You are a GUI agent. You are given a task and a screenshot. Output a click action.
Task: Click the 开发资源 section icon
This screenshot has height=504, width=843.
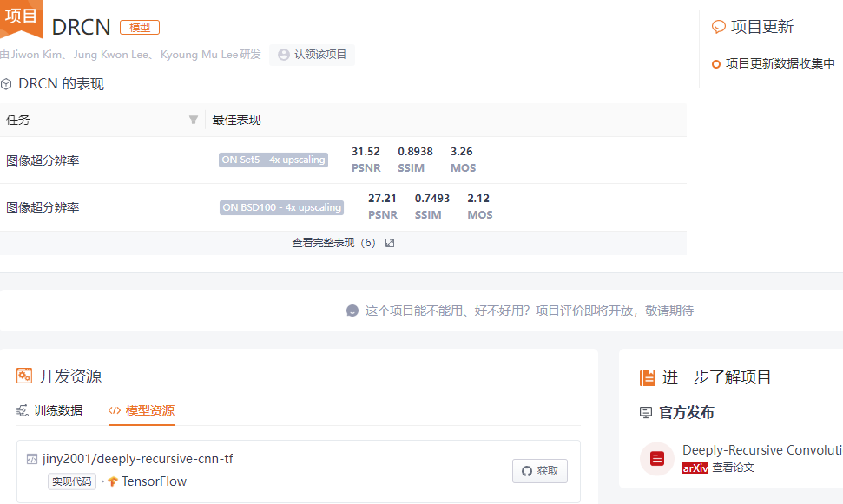click(24, 376)
